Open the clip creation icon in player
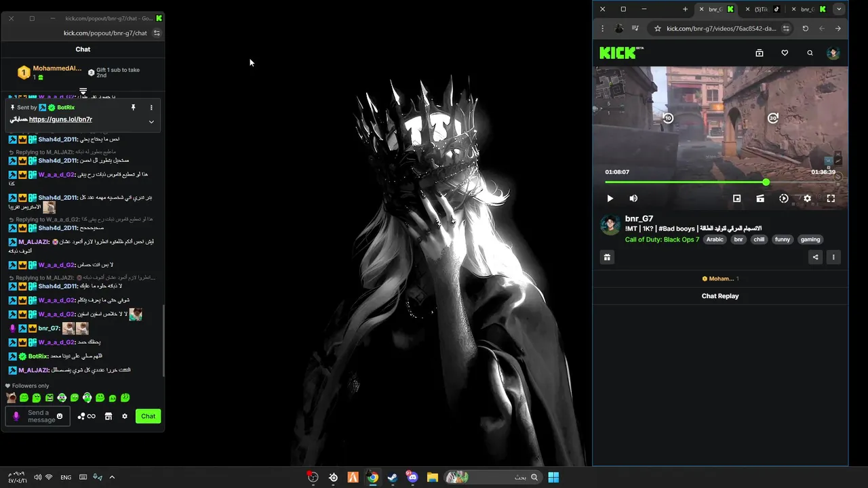The height and width of the screenshot is (488, 868). (x=760, y=199)
